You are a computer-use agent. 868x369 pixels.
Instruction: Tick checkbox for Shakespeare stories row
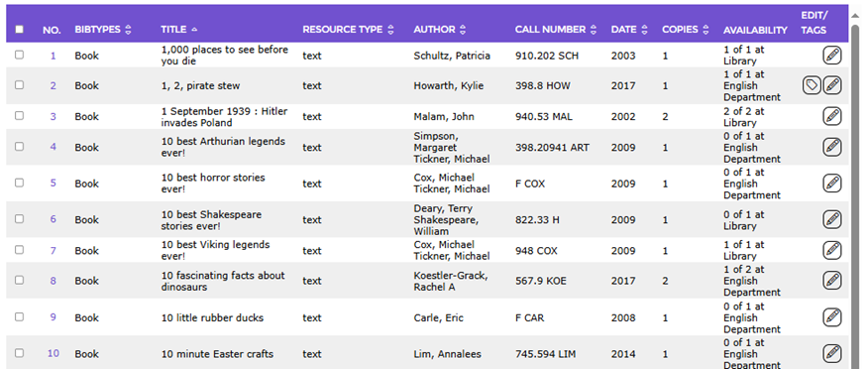pos(20,219)
